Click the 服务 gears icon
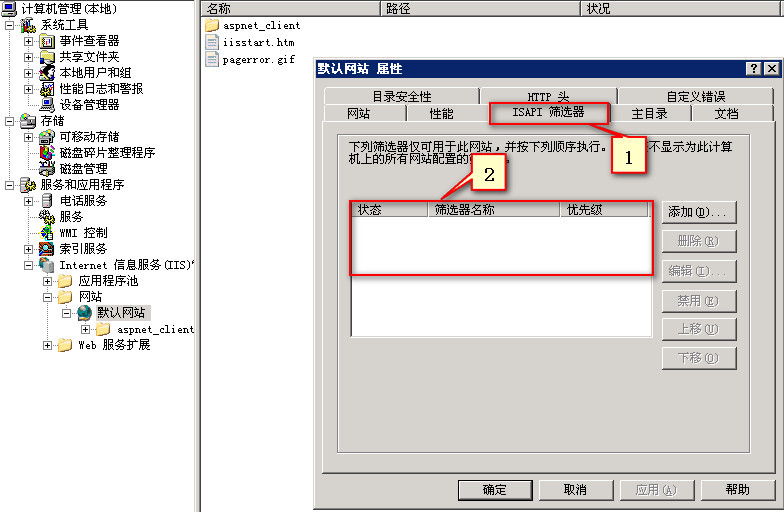Image resolution: width=784 pixels, height=512 pixels. click(48, 217)
